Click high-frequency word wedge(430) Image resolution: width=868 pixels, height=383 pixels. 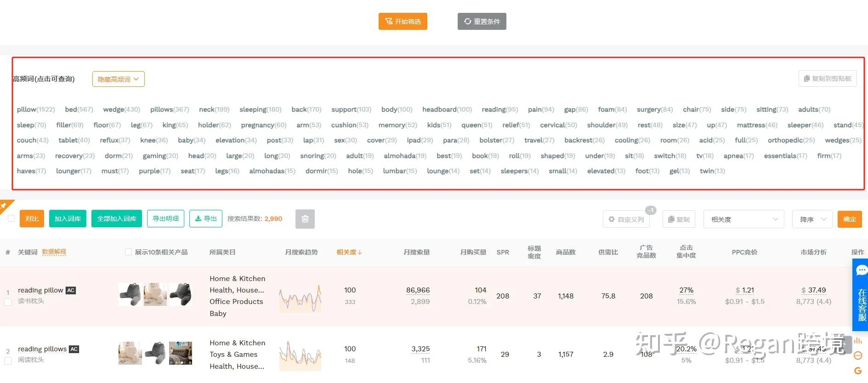(121, 109)
